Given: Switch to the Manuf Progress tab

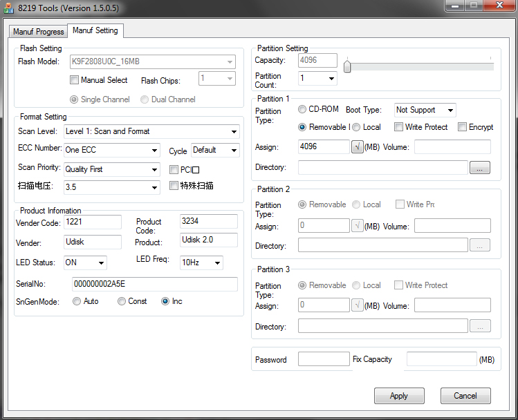Looking at the screenshot, I should coord(39,32).
